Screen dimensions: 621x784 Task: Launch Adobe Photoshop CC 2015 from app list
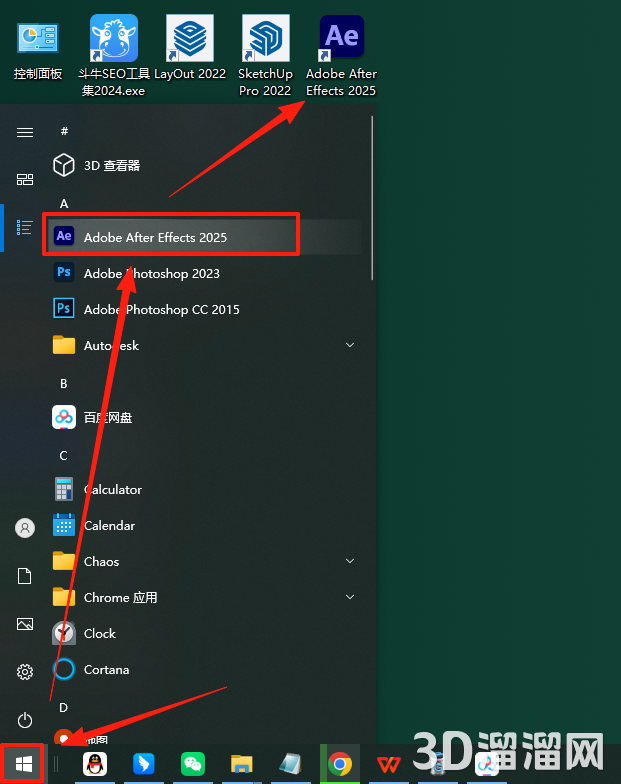click(x=205, y=309)
